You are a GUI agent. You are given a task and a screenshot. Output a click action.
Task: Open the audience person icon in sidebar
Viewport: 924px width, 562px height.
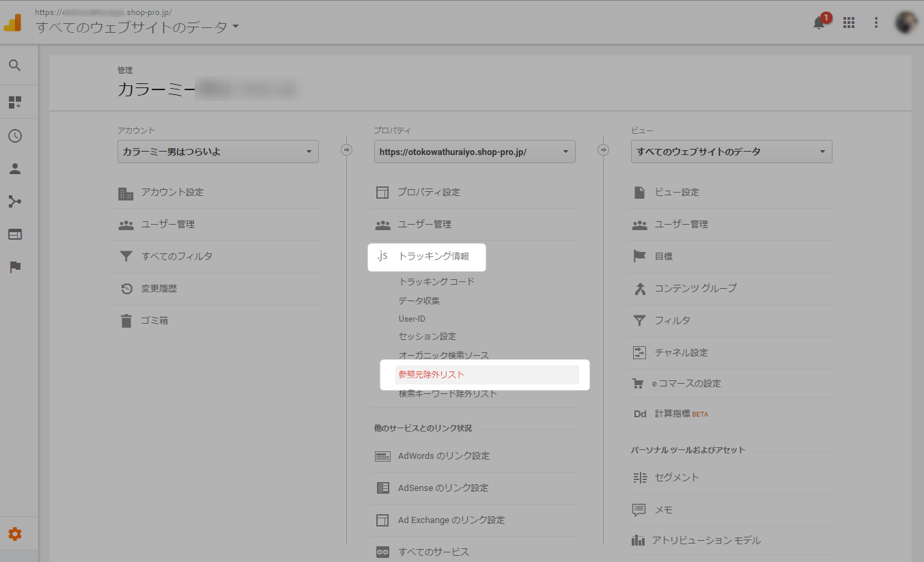pyautogui.click(x=14, y=169)
